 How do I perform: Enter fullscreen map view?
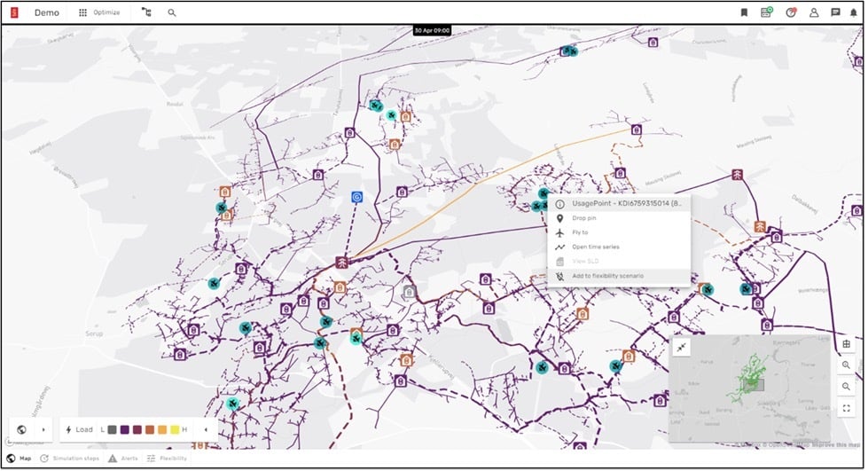(x=847, y=408)
